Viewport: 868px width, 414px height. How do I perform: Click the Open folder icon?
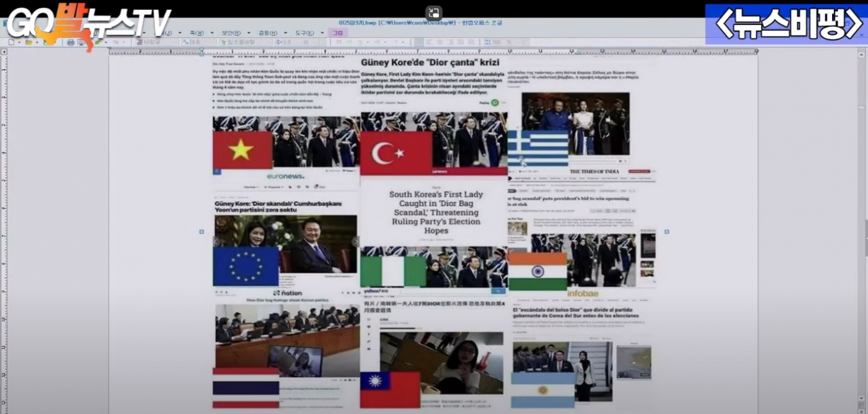pos(28,42)
